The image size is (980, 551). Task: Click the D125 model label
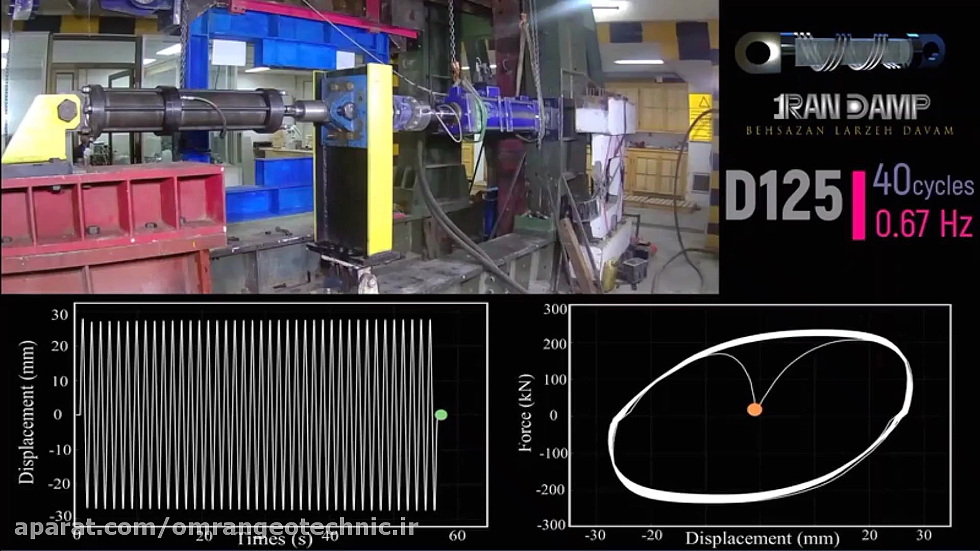pyautogui.click(x=783, y=196)
